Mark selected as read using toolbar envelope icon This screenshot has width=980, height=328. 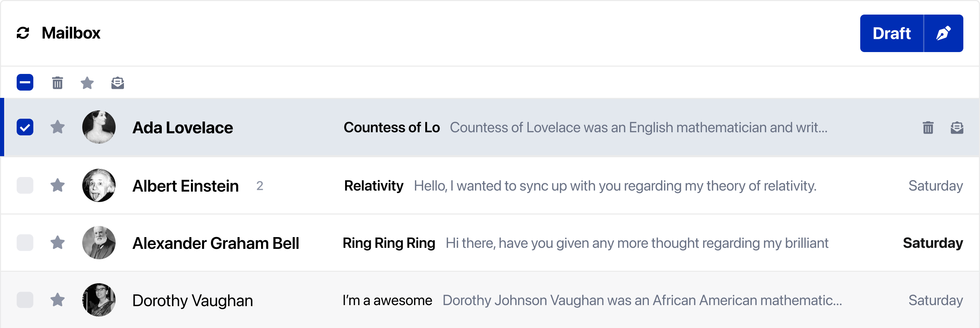pos(118,83)
